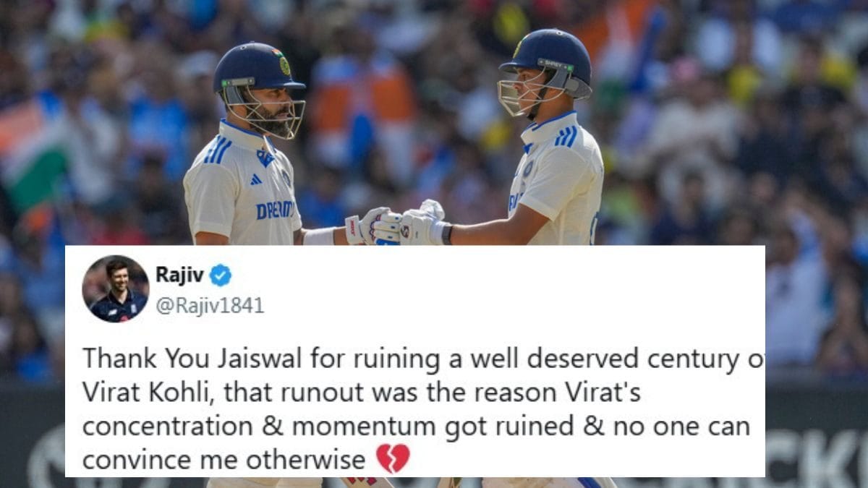Click the tweet line 'convince me otherwise'
This screenshot has height=488, width=868.
[x=224, y=459]
